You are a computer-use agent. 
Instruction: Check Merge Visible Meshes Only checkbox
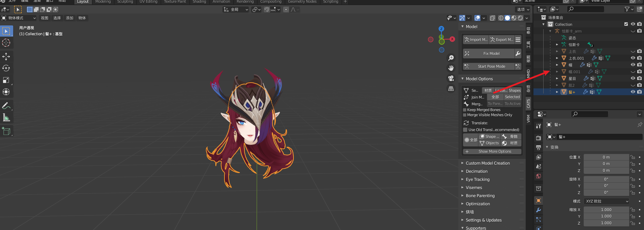tap(464, 115)
